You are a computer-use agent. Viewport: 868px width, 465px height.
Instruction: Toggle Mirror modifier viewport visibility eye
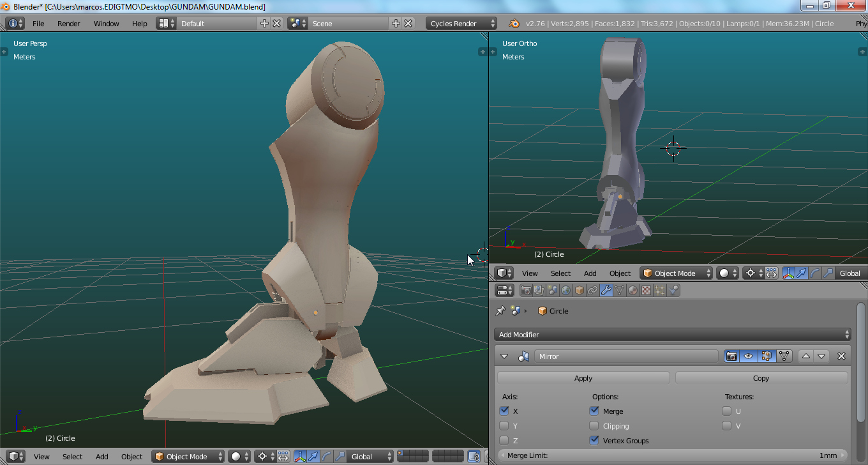tap(749, 356)
